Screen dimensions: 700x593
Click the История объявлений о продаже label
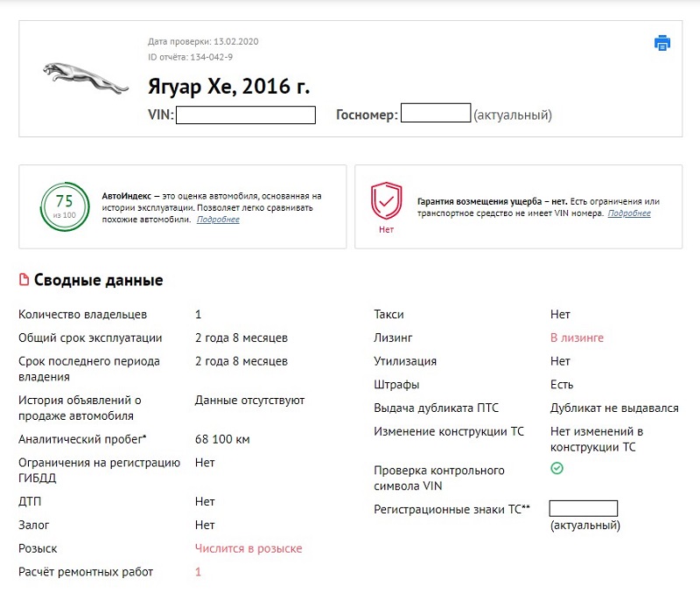(x=80, y=408)
